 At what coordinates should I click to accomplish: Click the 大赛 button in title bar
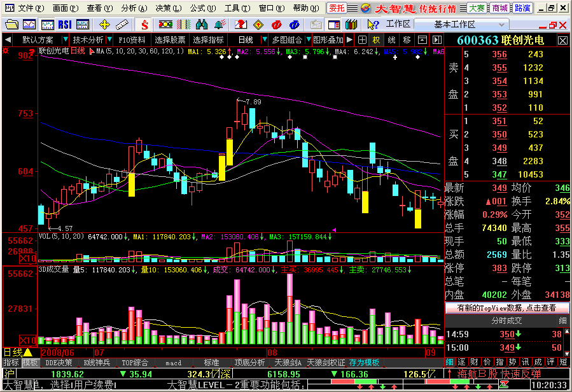477,8
